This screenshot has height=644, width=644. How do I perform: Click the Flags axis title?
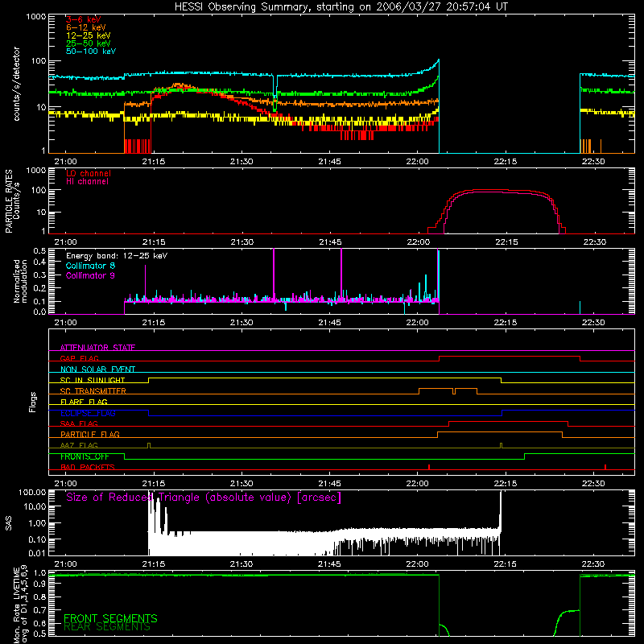[33, 402]
